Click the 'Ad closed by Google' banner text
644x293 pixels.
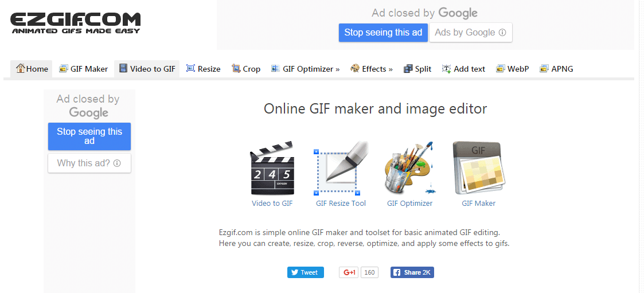click(425, 13)
